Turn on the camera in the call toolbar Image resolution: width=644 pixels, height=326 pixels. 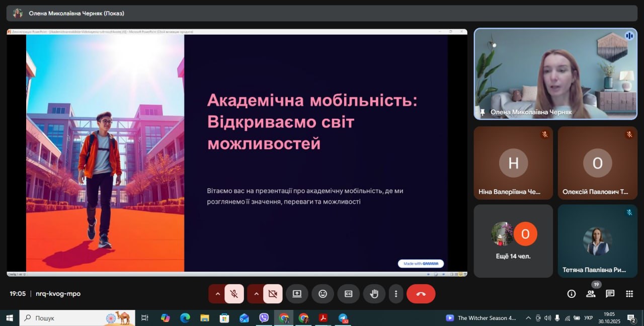click(x=273, y=294)
